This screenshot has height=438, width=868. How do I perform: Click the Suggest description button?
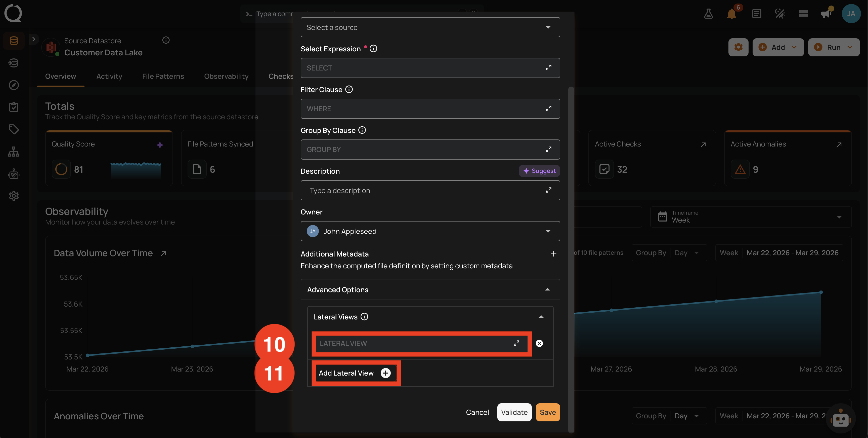[539, 171]
